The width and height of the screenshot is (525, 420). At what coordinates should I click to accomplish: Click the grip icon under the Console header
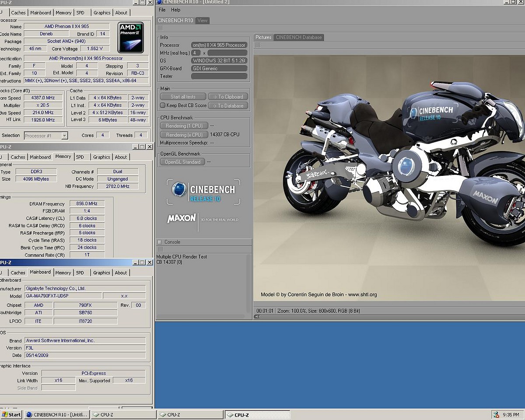pos(160,249)
